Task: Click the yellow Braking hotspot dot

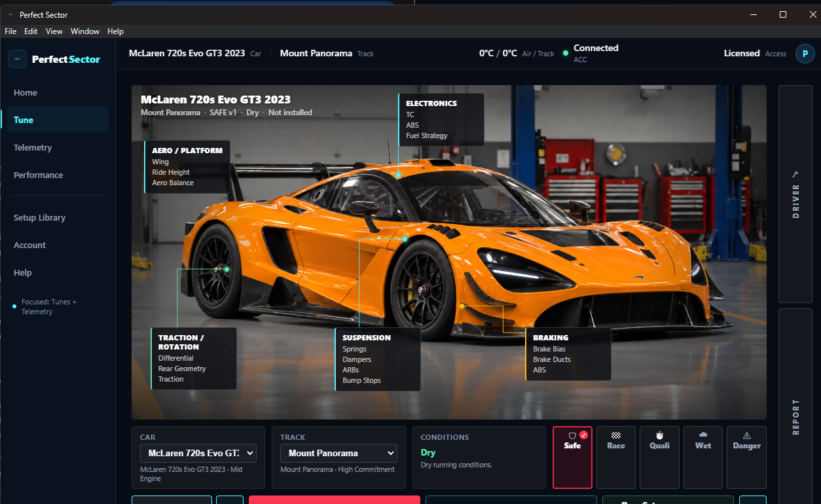Action: click(x=462, y=306)
